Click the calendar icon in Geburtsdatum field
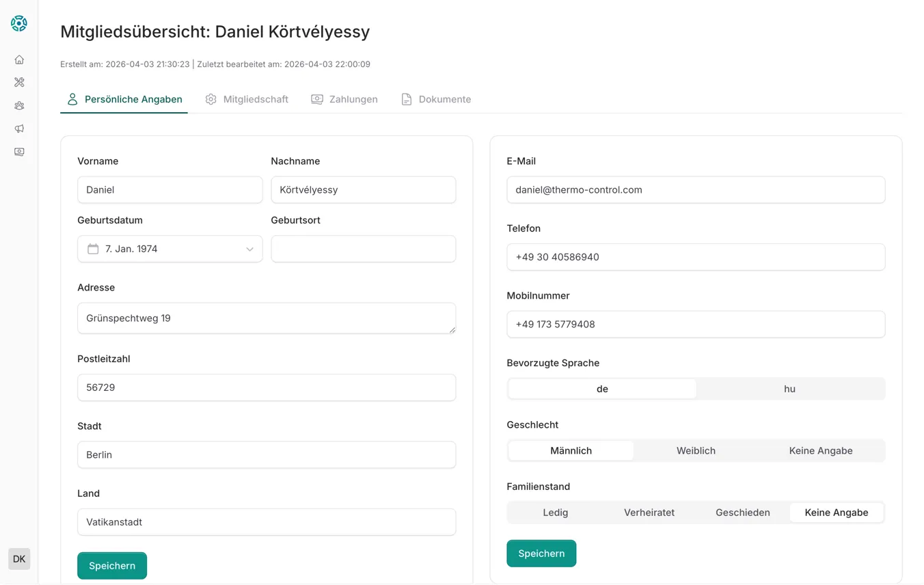 [x=93, y=249]
